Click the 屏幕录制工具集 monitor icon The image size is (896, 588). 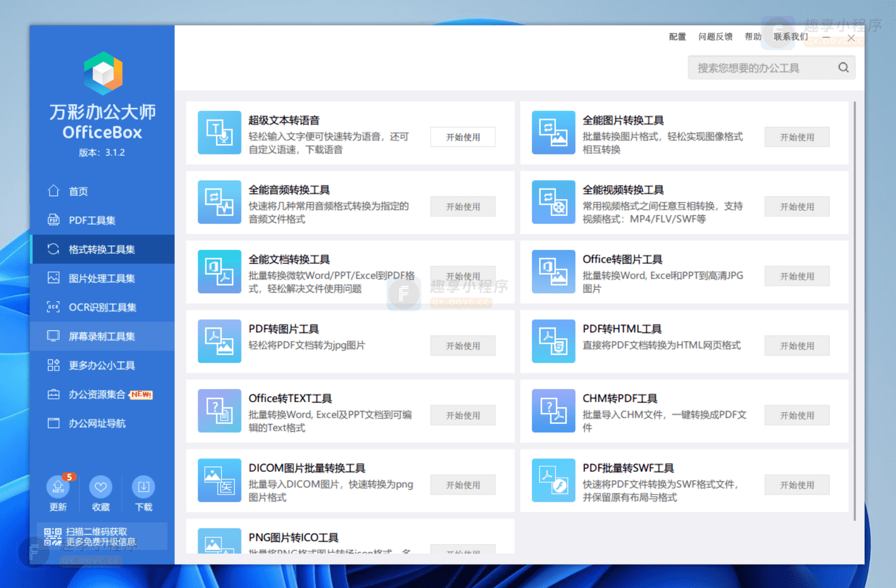53,335
